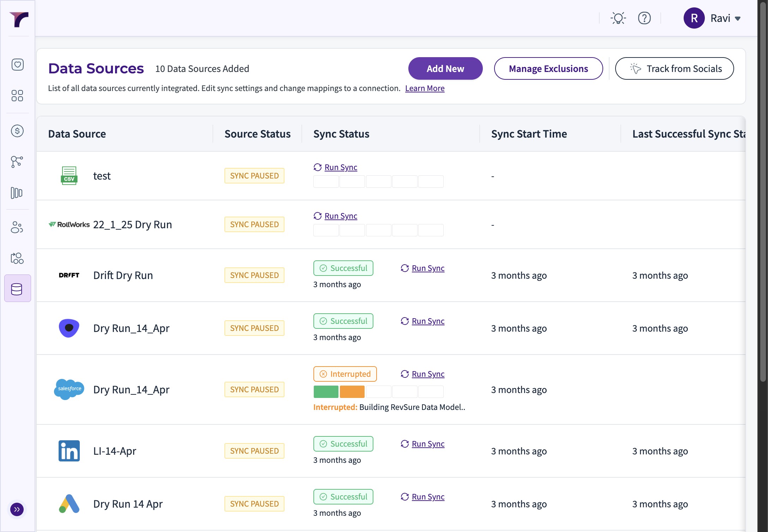Open the people sidebar icon
768x532 pixels.
17,227
